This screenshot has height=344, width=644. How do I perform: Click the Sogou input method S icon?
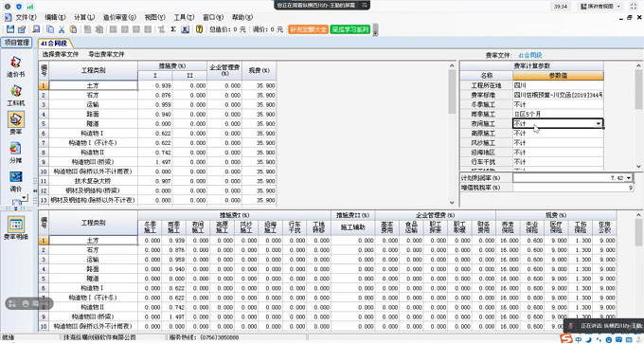pyautogui.click(x=566, y=339)
